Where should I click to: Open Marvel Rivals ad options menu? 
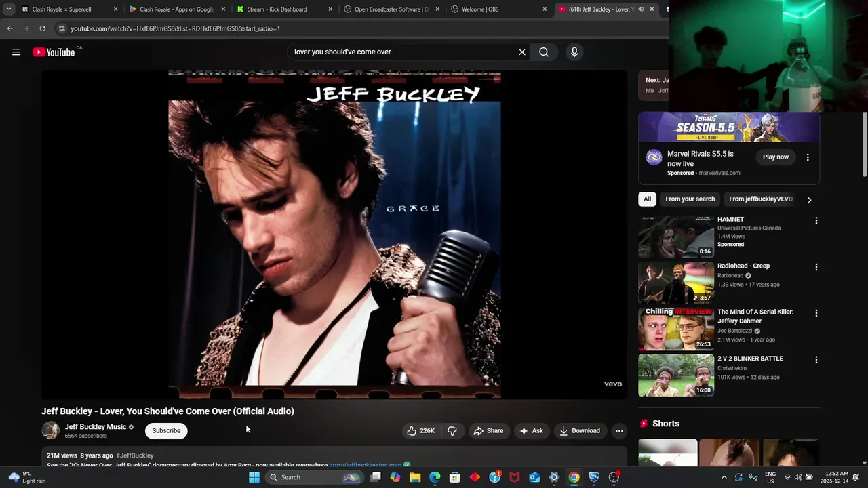tap(808, 157)
